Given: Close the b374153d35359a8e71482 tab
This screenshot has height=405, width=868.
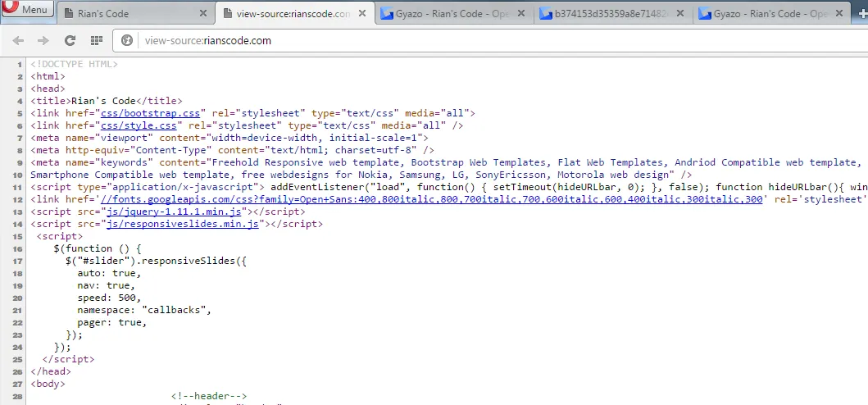Looking at the screenshot, I should pyautogui.click(x=680, y=14).
